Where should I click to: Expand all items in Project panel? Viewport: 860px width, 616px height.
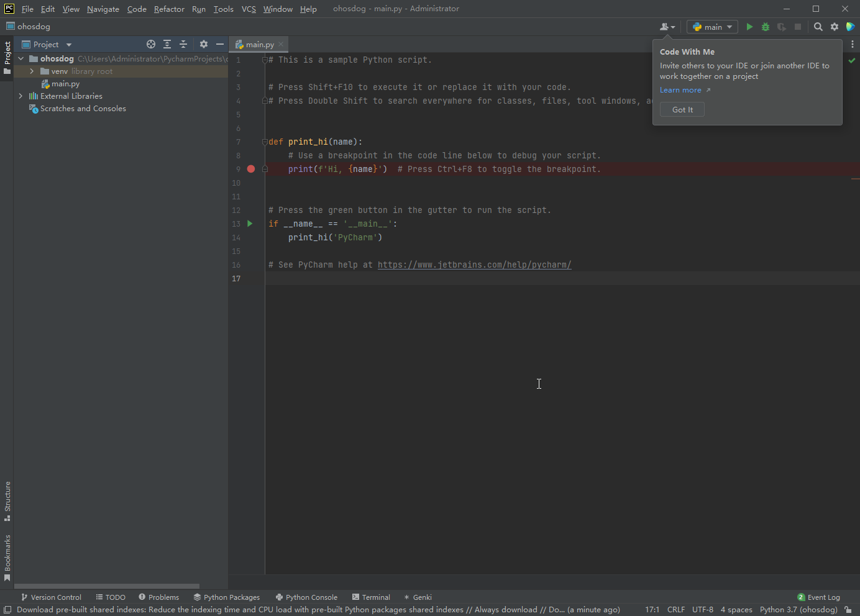(167, 44)
